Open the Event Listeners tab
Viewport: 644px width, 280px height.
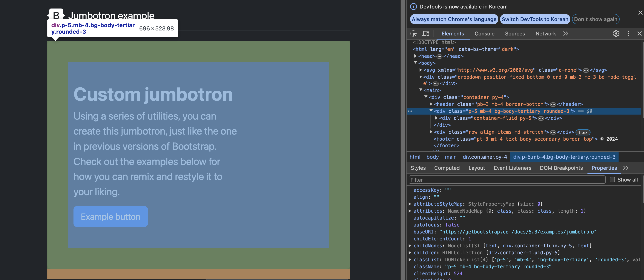pyautogui.click(x=512, y=168)
